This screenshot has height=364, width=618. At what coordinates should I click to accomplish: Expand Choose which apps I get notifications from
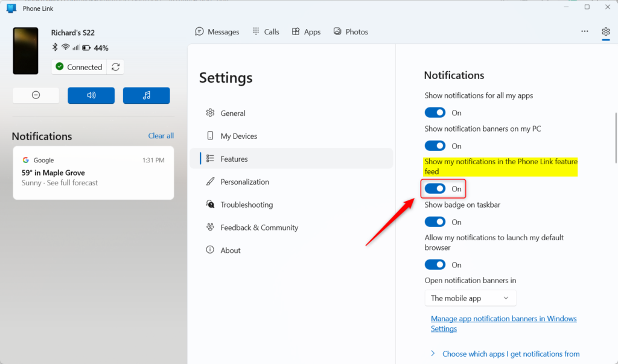506,354
